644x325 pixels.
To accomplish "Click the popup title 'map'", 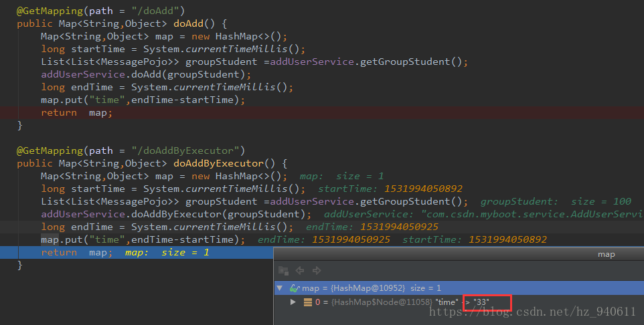I will [x=607, y=254].
